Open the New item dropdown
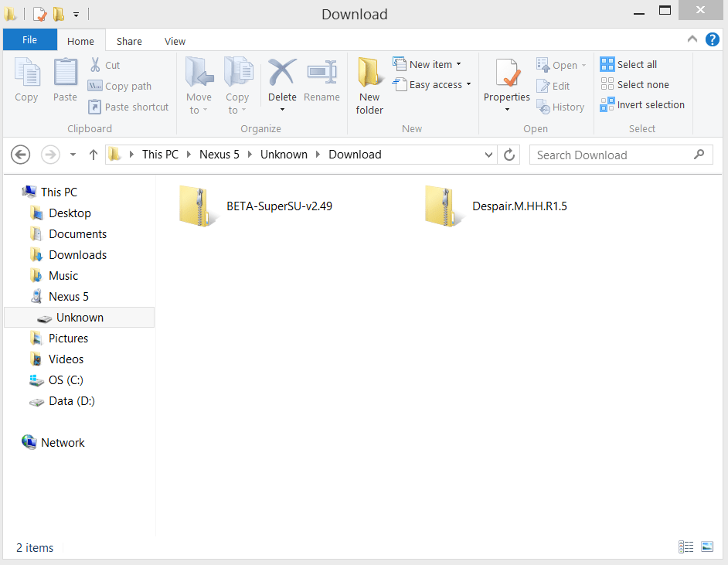The height and width of the screenshot is (565, 728). (427, 64)
